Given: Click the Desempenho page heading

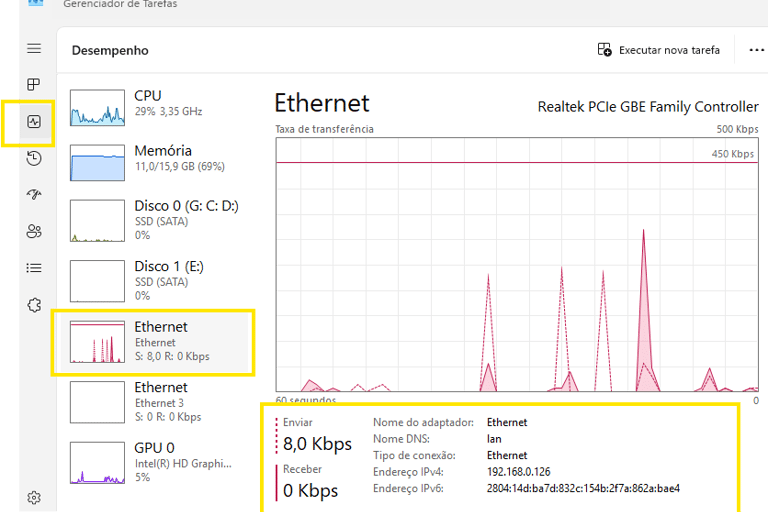Looking at the screenshot, I should pyautogui.click(x=110, y=50).
